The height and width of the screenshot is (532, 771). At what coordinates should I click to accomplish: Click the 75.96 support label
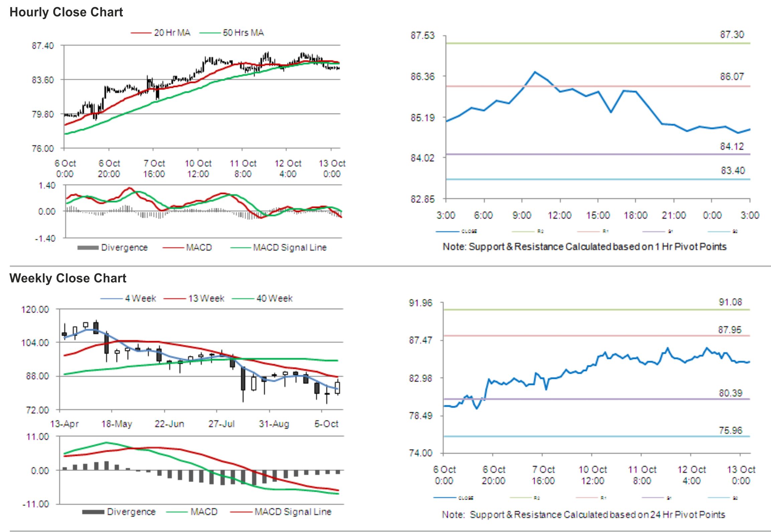coord(730,430)
